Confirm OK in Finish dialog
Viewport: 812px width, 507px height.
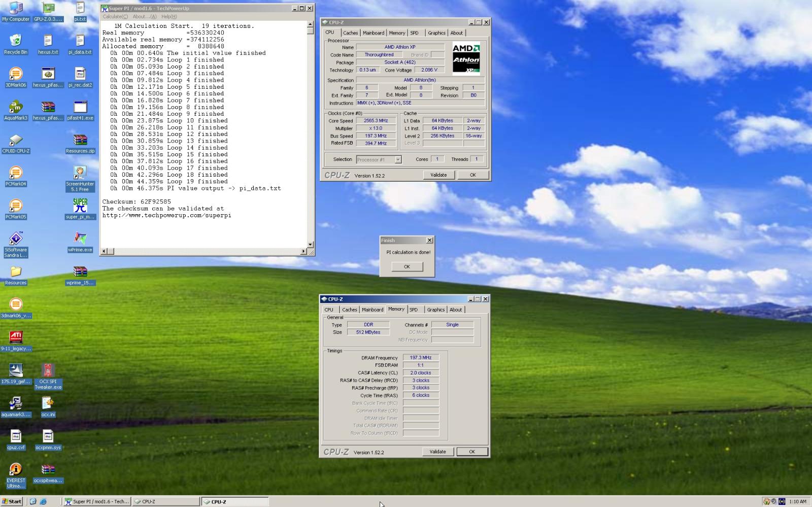click(x=407, y=266)
